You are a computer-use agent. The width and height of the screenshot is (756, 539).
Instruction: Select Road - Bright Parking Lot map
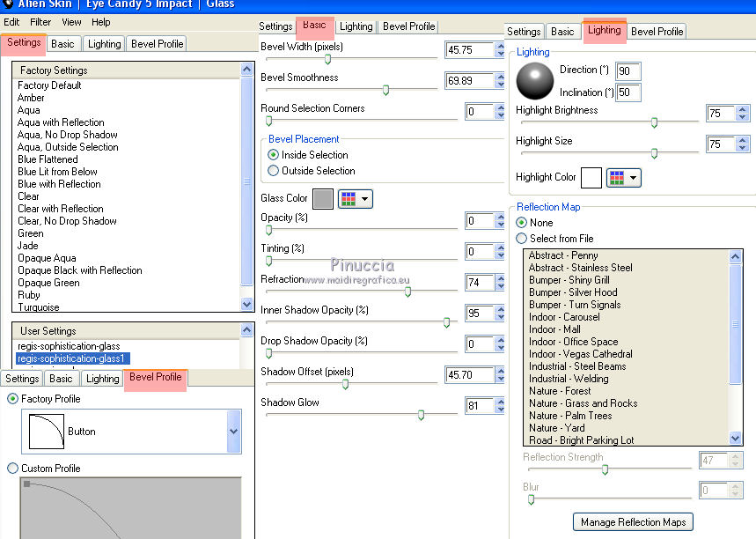582,440
